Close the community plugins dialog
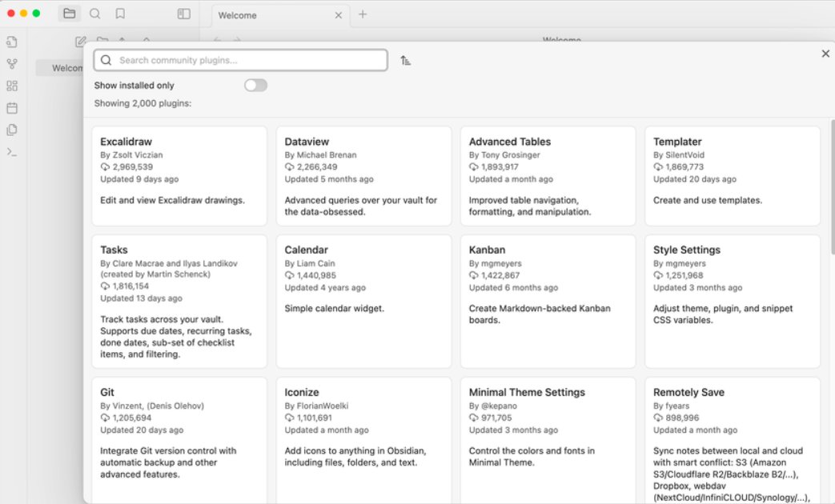Image resolution: width=835 pixels, height=504 pixels. pyautogui.click(x=825, y=54)
